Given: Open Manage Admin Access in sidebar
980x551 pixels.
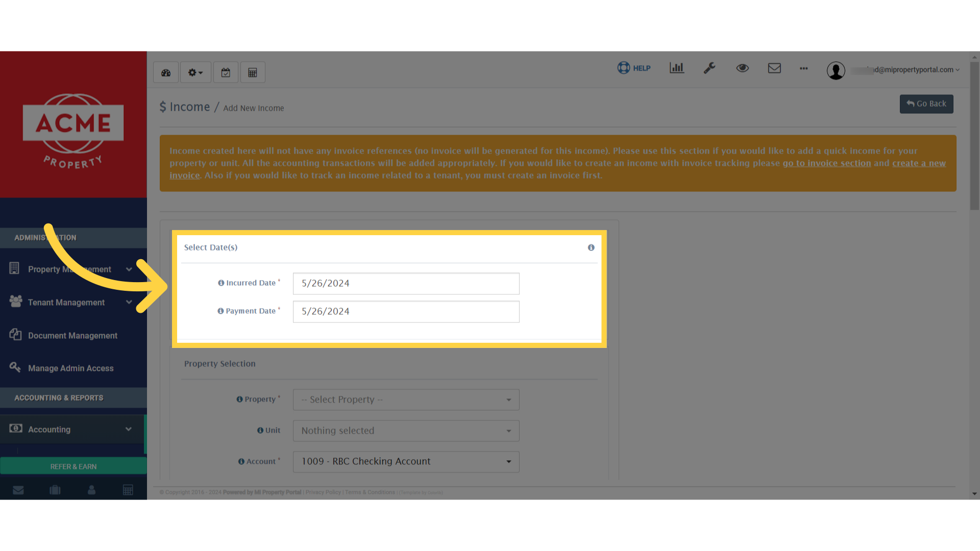Looking at the screenshot, I should pos(73,368).
